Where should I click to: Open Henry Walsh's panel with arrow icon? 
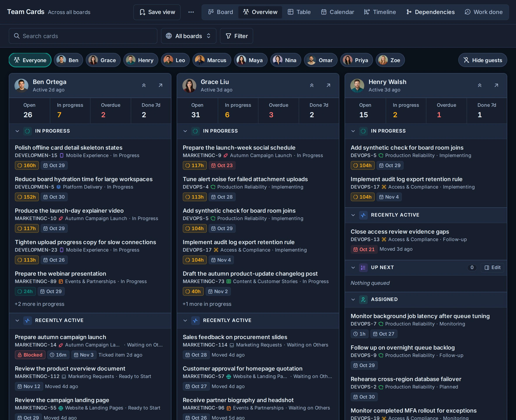point(496,85)
